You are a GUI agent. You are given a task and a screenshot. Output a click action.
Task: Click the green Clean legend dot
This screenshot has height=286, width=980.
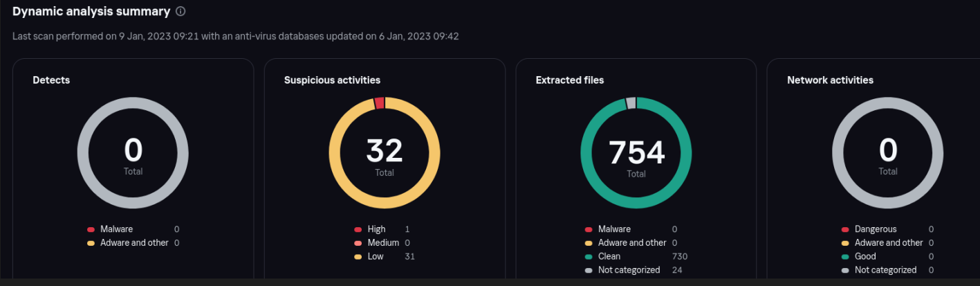pos(589,256)
